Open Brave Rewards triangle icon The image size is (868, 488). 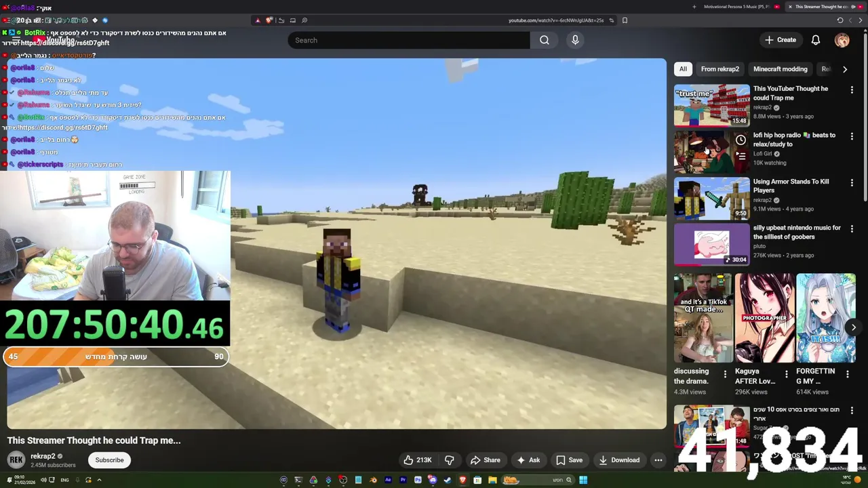[258, 20]
